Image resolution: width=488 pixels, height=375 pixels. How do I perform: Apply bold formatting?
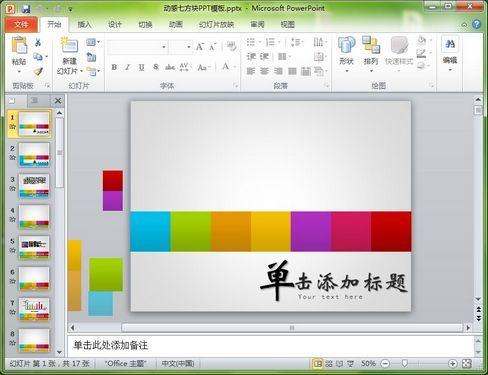(x=114, y=67)
